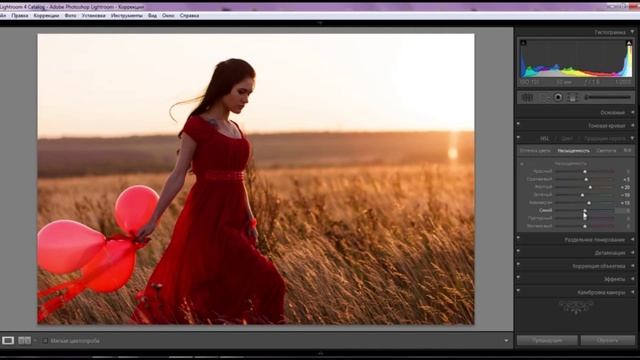
Task: Show the bottom filmstrip via arrow
Action: 320,353
